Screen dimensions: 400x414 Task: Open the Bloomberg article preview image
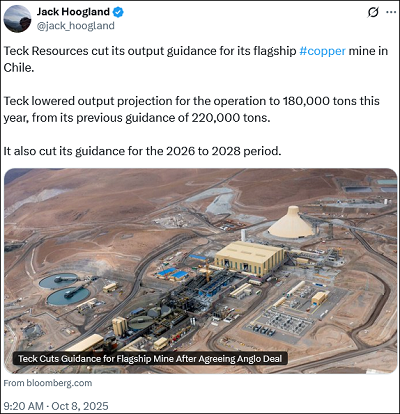200,271
